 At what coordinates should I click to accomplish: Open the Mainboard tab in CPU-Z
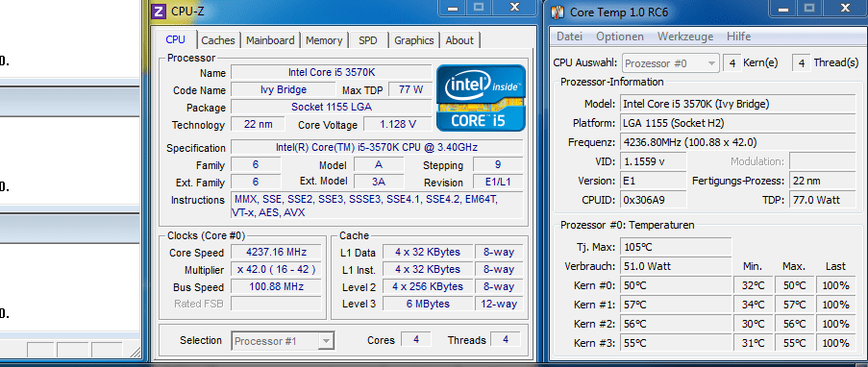point(270,40)
